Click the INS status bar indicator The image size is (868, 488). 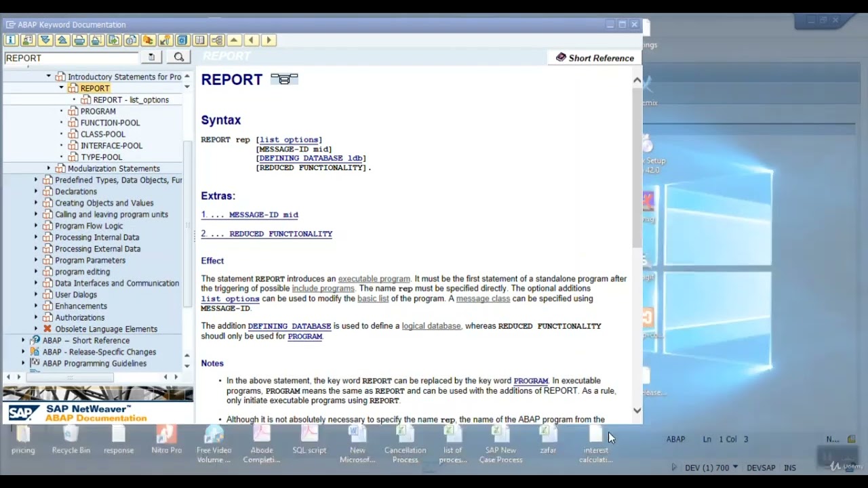coord(789,468)
